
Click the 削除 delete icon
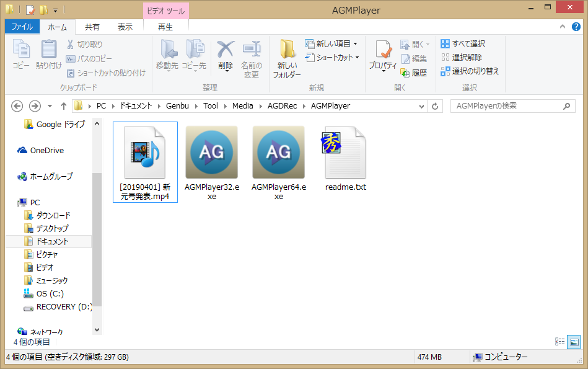coord(226,56)
